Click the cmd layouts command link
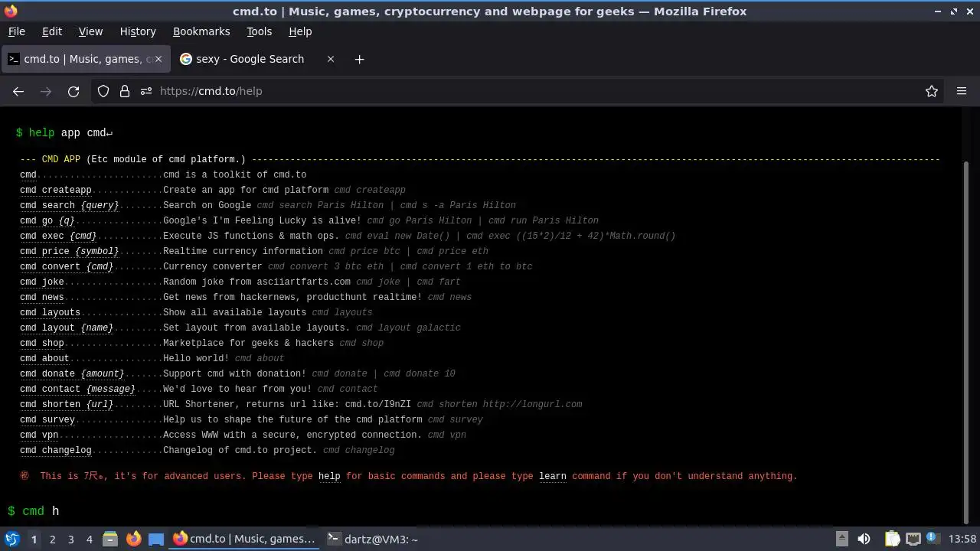The width and height of the screenshot is (980, 551). click(51, 312)
